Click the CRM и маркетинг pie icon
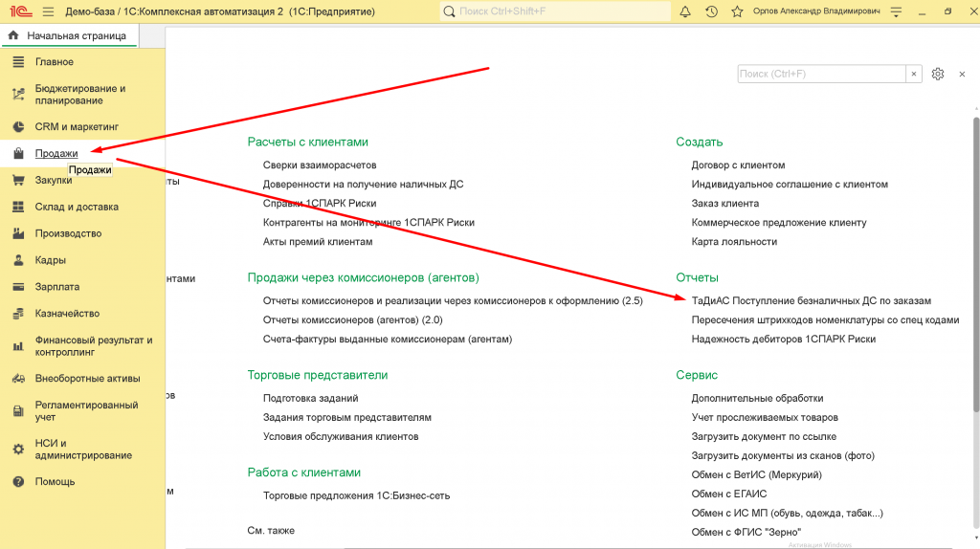Image resolution: width=980 pixels, height=549 pixels. pos(18,127)
